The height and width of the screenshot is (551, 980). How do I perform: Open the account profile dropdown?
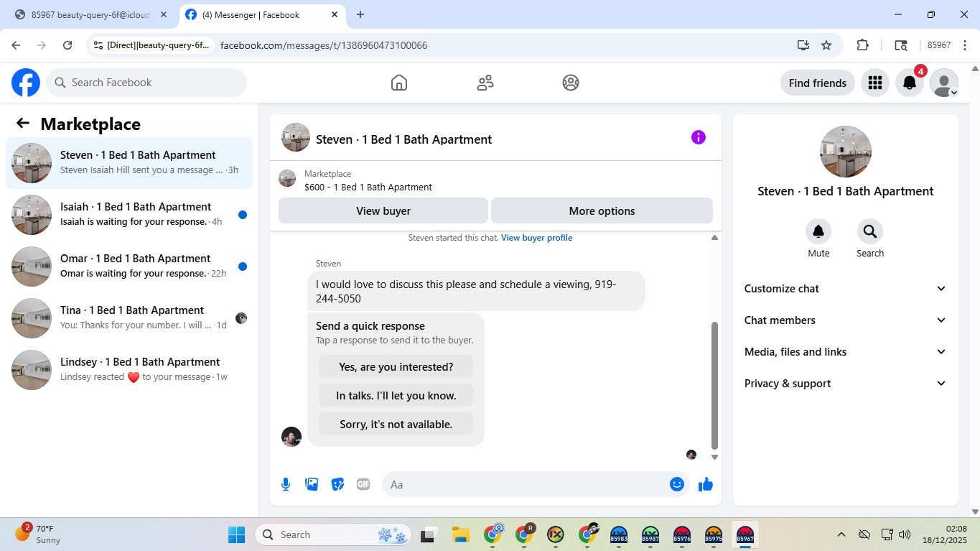click(x=944, y=83)
